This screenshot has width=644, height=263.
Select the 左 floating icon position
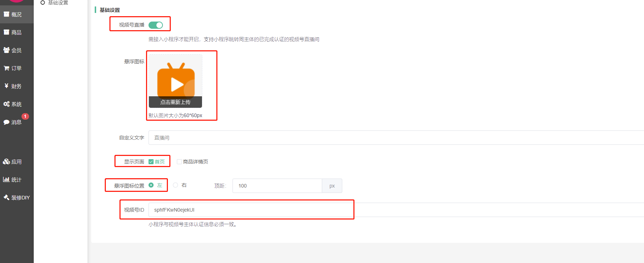(x=151, y=185)
